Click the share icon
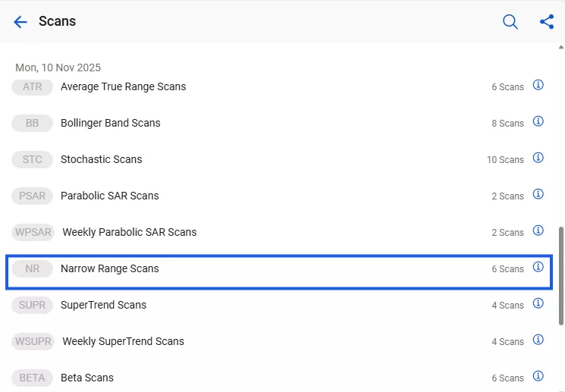The height and width of the screenshot is (392, 565). (x=547, y=22)
